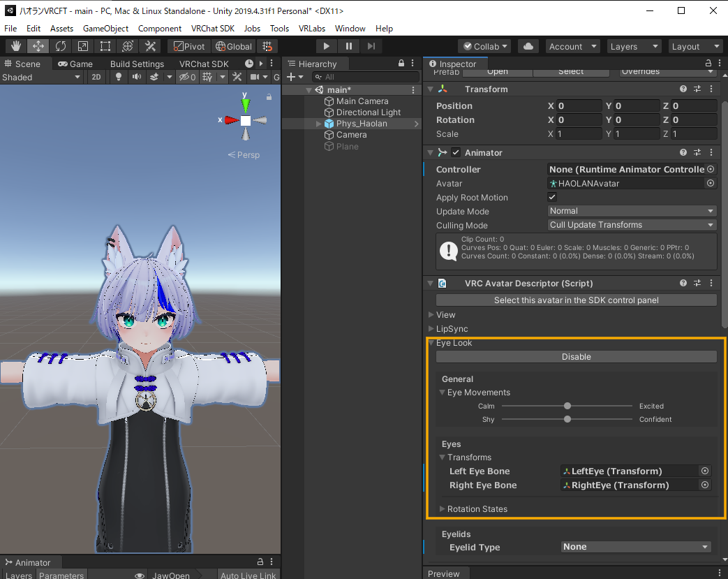Viewport: 728px width, 579px height.
Task: Open the scene lighting toggle icon
Action: (119, 77)
